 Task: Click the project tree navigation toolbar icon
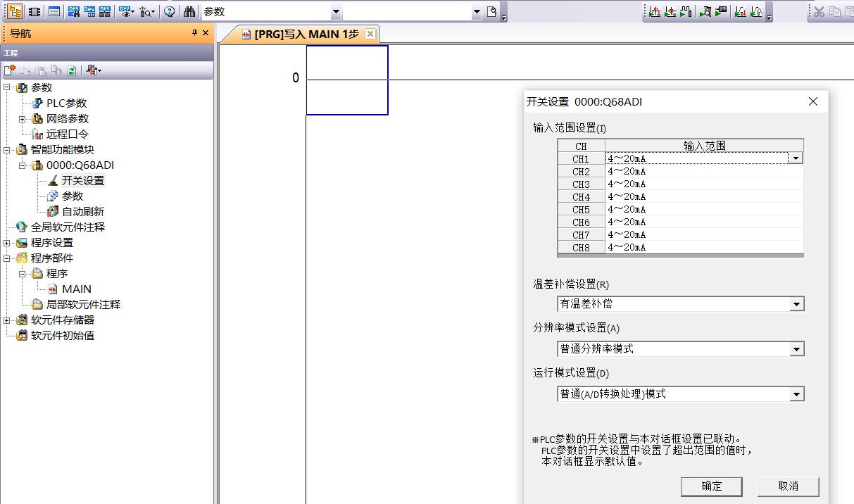[x=15, y=11]
